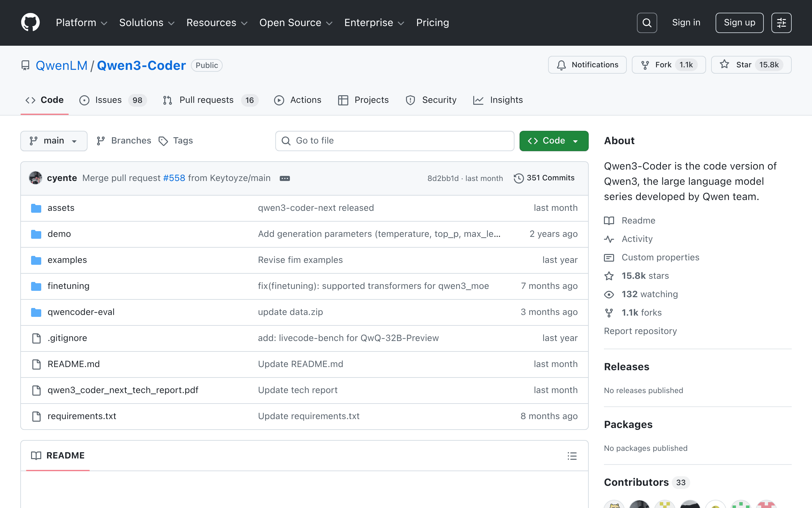Switch to the Insights tab

point(498,100)
